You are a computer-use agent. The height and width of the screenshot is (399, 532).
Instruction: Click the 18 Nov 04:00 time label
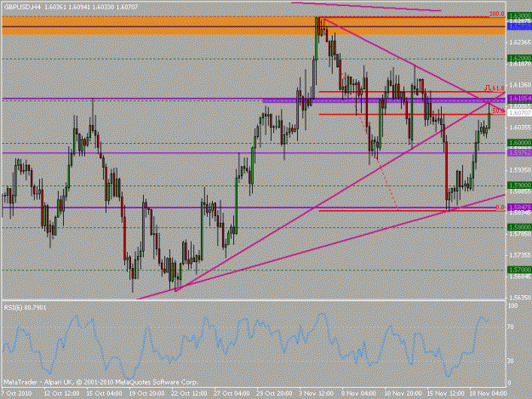click(x=488, y=394)
